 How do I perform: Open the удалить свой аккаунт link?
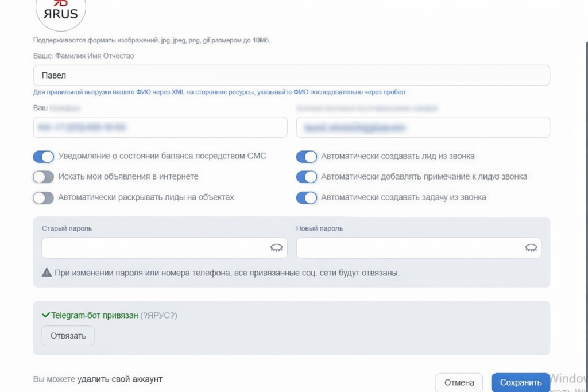pos(120,379)
